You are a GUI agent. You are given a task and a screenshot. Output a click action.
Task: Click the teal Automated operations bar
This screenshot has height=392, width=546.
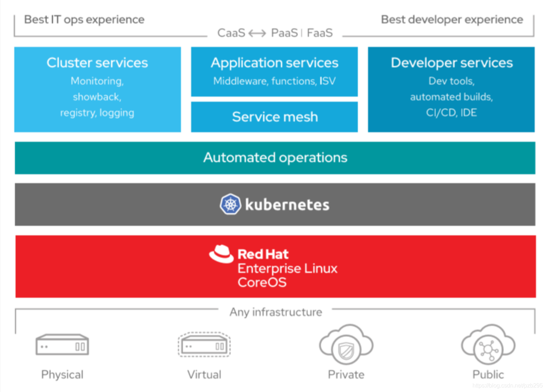point(274,158)
